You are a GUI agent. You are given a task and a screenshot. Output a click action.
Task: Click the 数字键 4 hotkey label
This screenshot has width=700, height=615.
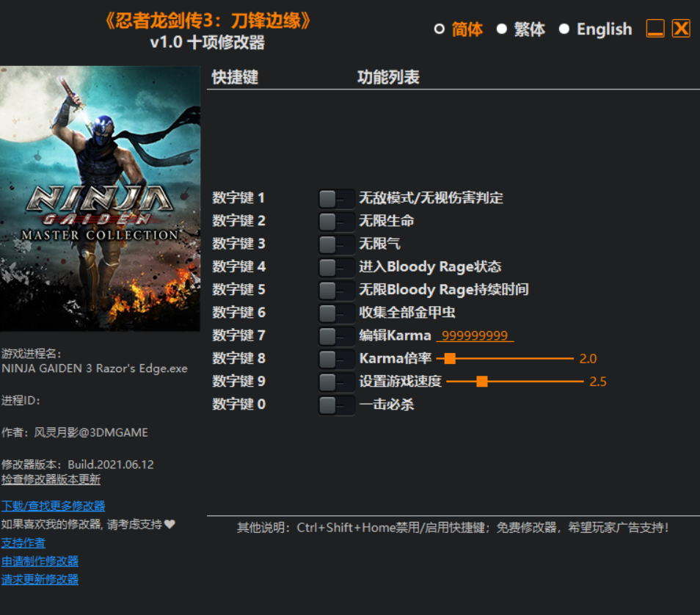click(x=239, y=266)
